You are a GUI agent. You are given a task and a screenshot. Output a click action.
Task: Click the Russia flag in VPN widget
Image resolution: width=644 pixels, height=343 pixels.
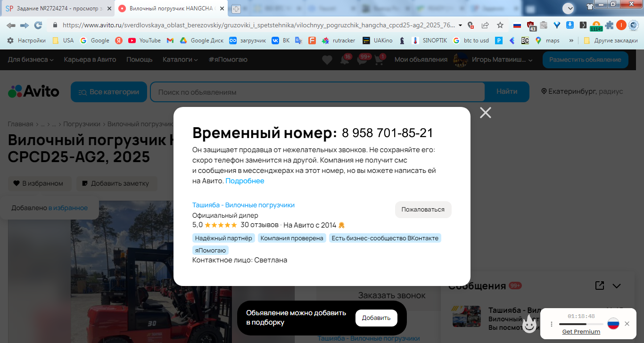(613, 324)
